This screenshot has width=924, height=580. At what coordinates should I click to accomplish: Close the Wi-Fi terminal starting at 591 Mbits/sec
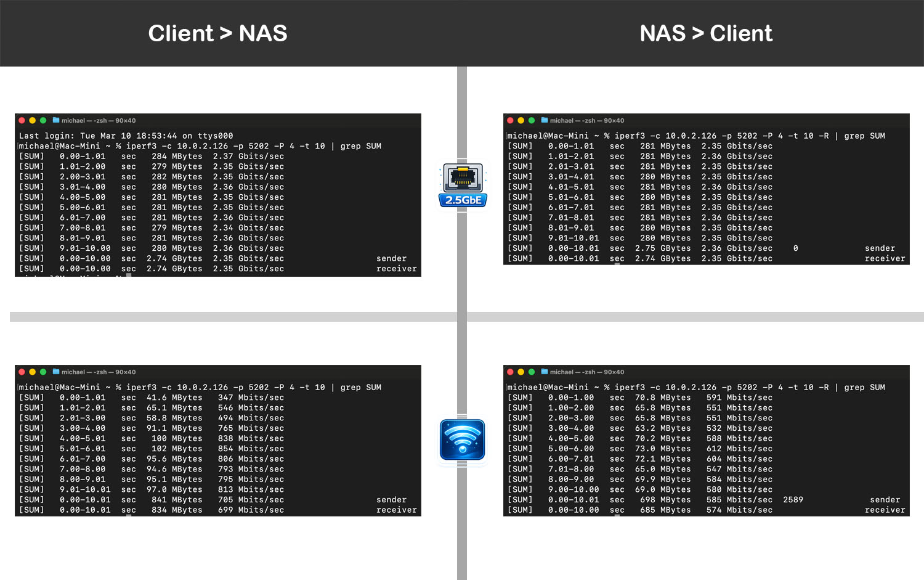tap(510, 372)
